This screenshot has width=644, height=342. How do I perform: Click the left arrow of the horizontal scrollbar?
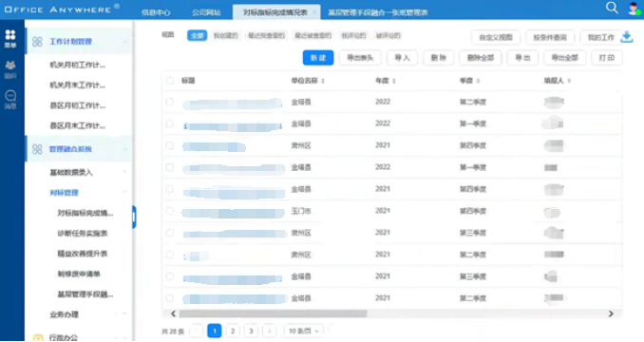click(173, 313)
